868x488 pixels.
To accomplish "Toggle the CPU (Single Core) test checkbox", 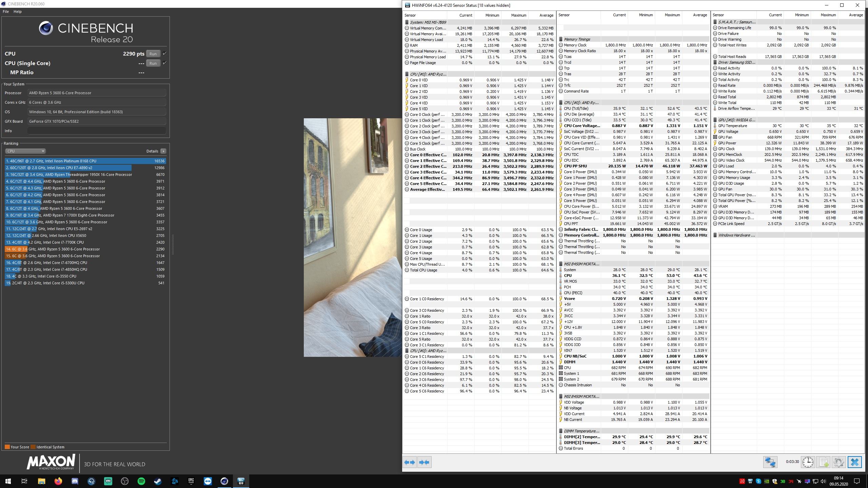I will pos(164,63).
